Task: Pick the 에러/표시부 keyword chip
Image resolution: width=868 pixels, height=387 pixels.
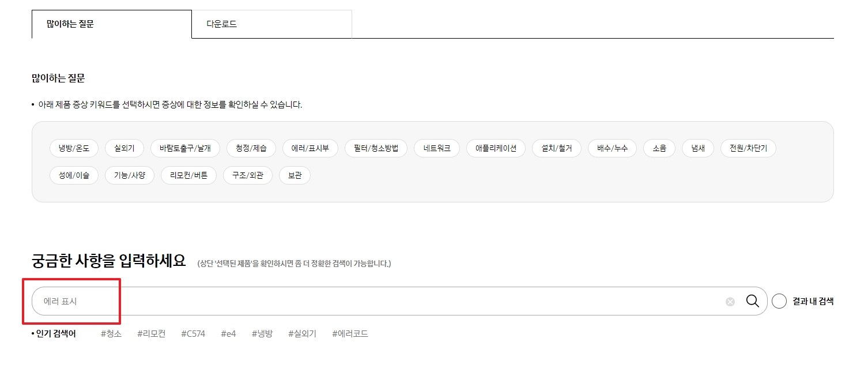Action: click(x=310, y=148)
